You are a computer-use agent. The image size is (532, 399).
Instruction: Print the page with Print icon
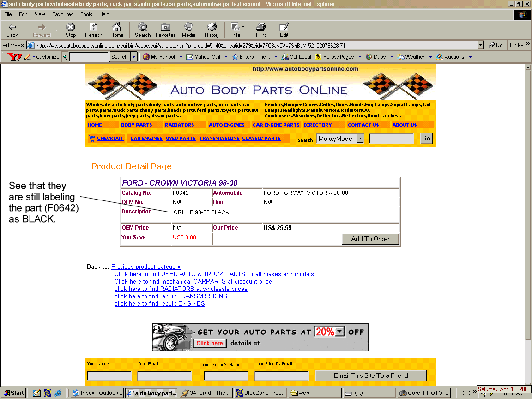260,30
